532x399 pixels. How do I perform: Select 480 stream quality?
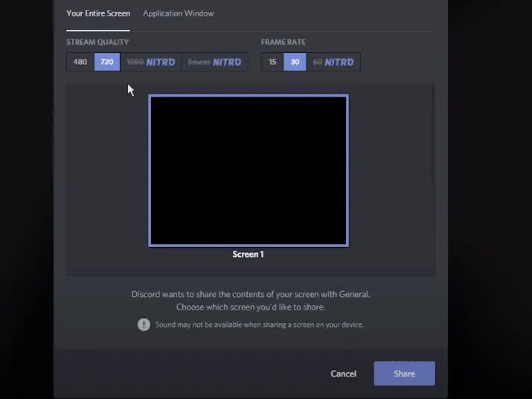coord(80,62)
